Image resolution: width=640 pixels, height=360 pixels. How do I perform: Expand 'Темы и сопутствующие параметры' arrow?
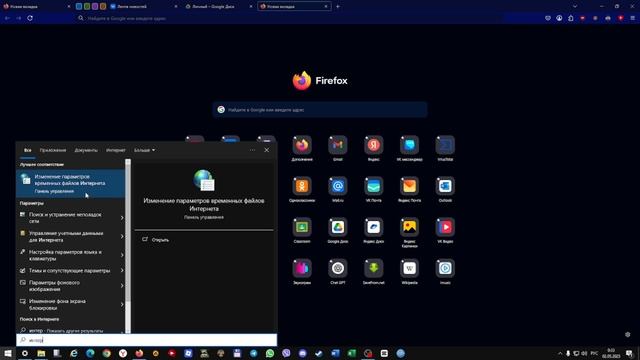(122, 270)
